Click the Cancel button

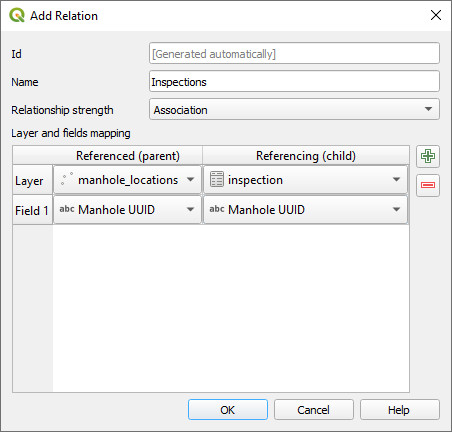pos(313,410)
